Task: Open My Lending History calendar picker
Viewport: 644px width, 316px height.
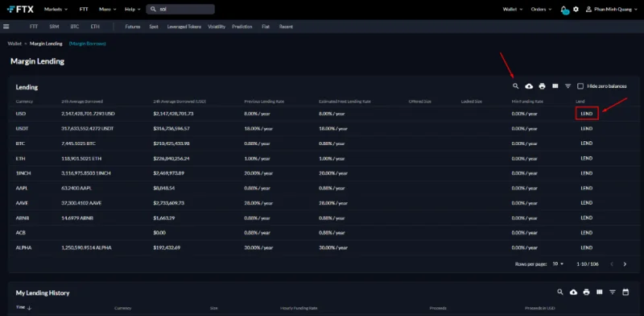Action: (x=625, y=292)
